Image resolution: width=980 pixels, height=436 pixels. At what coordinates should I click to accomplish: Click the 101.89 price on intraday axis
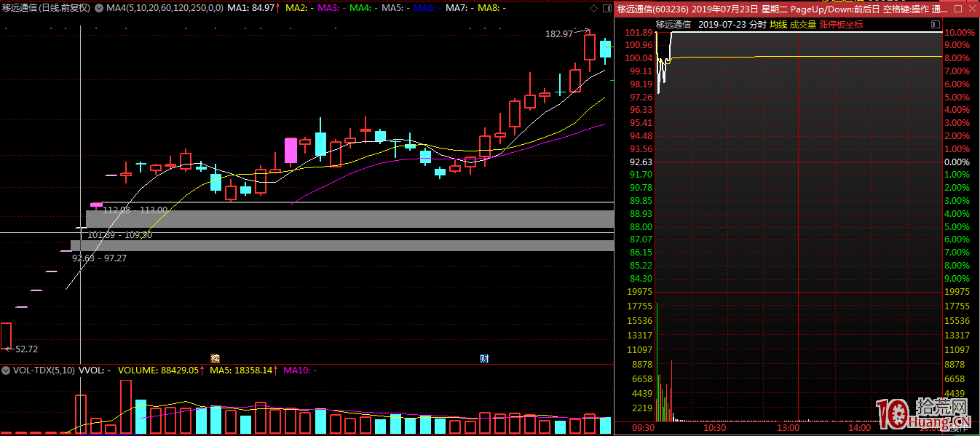pyautogui.click(x=639, y=33)
